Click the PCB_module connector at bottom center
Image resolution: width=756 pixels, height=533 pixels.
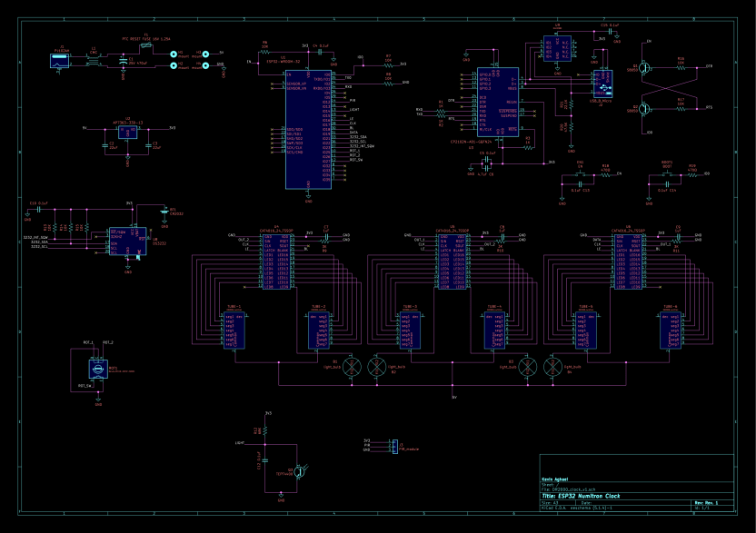point(395,445)
